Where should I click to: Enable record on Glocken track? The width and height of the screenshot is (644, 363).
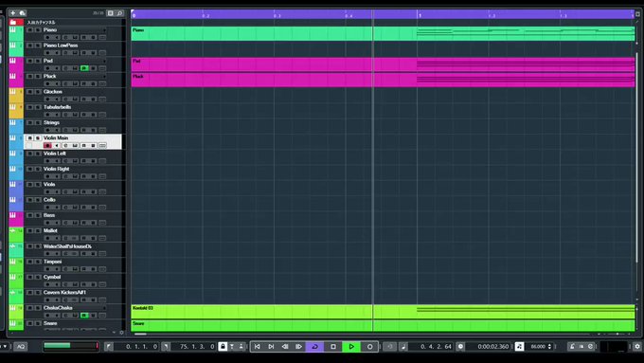47,100
